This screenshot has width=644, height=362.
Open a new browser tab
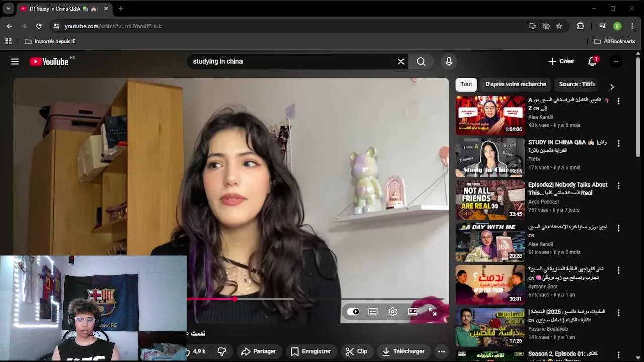(121, 9)
